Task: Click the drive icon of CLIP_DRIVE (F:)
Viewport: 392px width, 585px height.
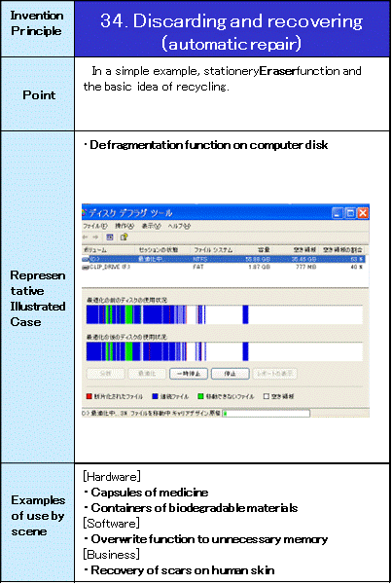Action: [86, 267]
